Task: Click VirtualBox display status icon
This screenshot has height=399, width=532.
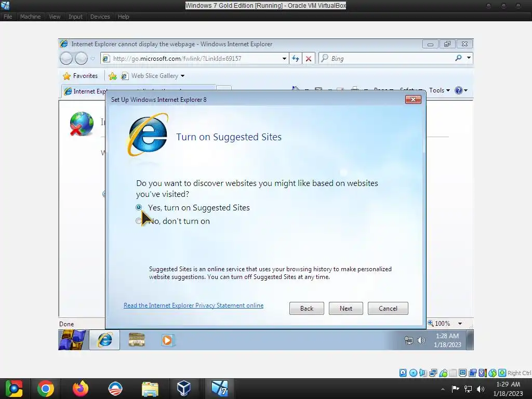Action: 462,373
